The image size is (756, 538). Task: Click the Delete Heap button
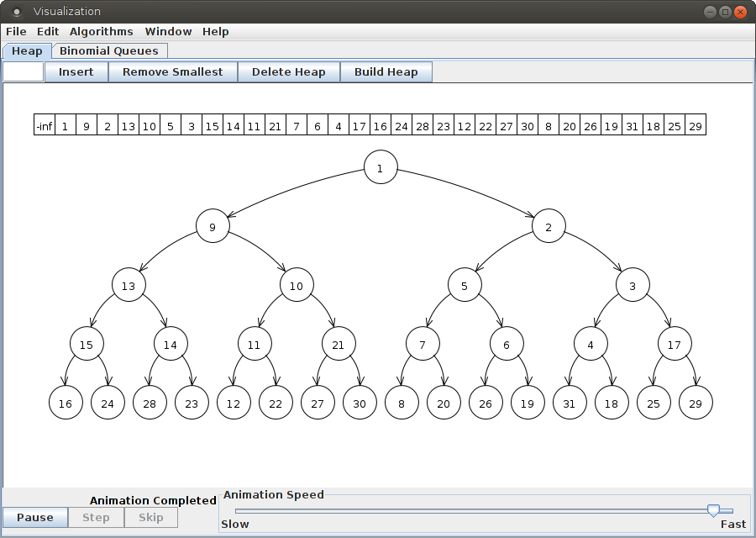pos(288,72)
